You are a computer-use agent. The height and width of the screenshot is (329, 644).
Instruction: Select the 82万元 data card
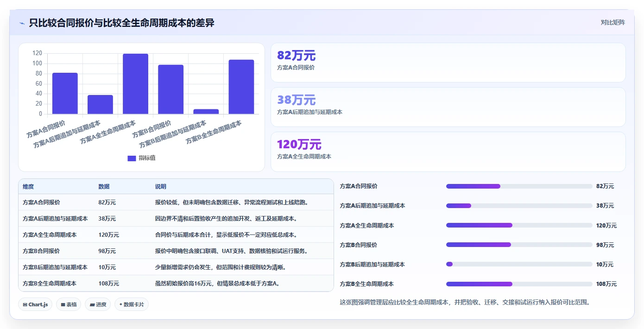[448, 63]
